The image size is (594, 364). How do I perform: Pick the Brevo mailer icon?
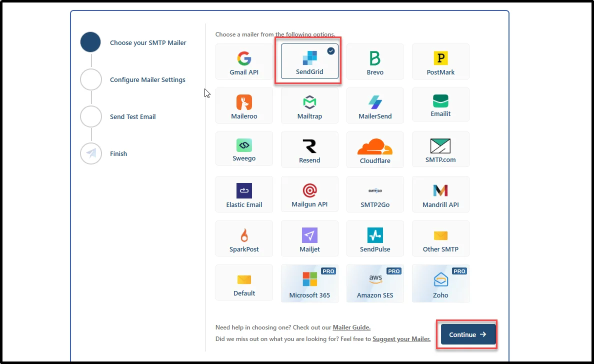coord(374,58)
